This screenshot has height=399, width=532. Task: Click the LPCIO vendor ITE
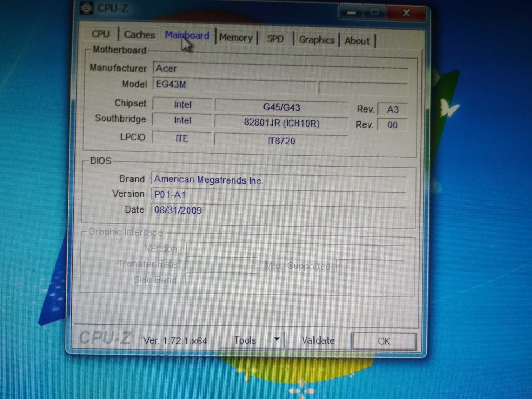182,138
